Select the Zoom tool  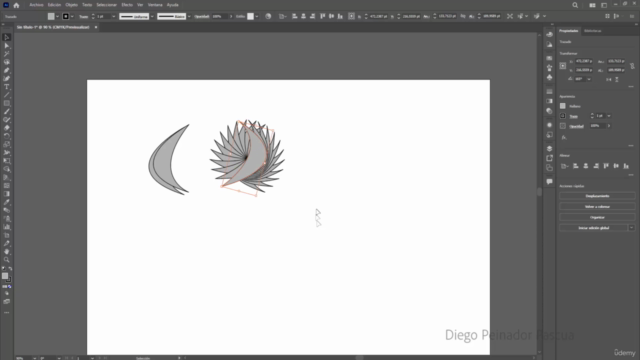7,260
